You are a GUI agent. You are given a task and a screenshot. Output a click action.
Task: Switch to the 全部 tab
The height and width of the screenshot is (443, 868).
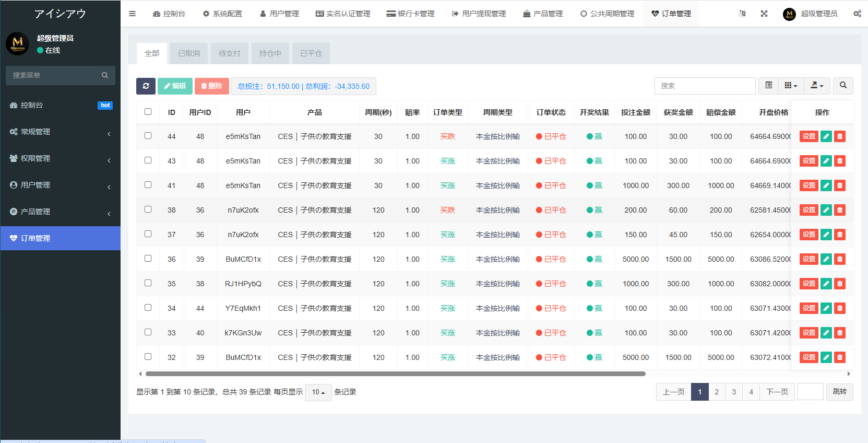[152, 53]
